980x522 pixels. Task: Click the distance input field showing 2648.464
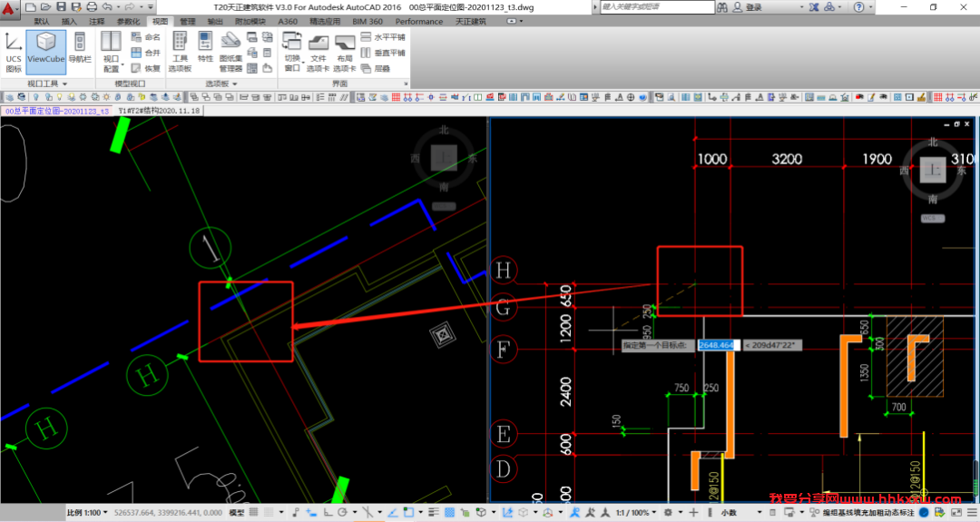(718, 345)
